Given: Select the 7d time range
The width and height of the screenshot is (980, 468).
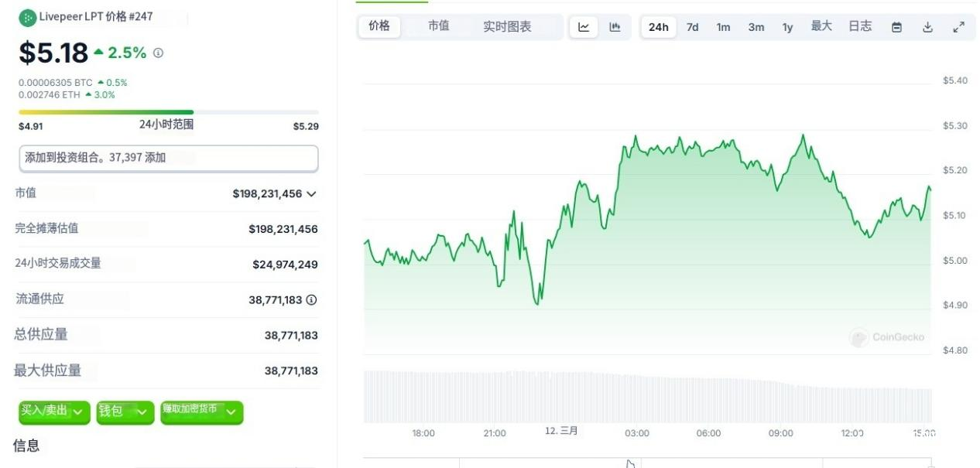Looking at the screenshot, I should tap(692, 27).
